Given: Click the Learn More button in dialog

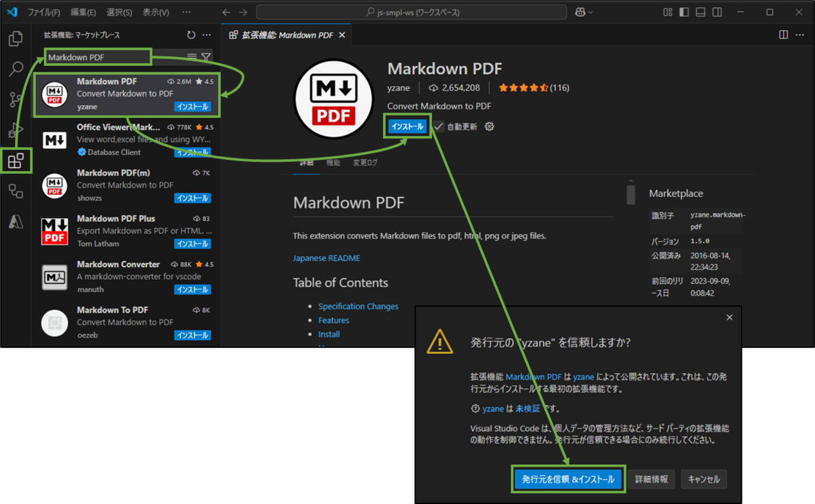Looking at the screenshot, I should [x=651, y=479].
